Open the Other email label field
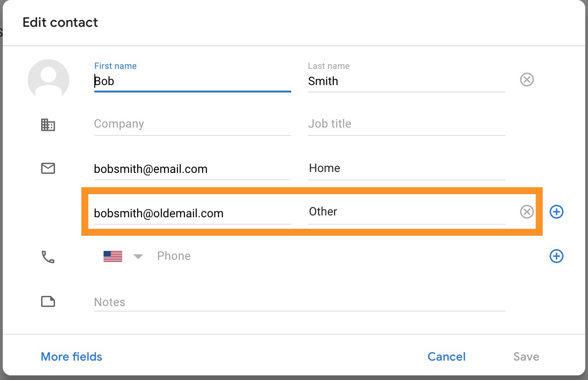 pyautogui.click(x=406, y=212)
